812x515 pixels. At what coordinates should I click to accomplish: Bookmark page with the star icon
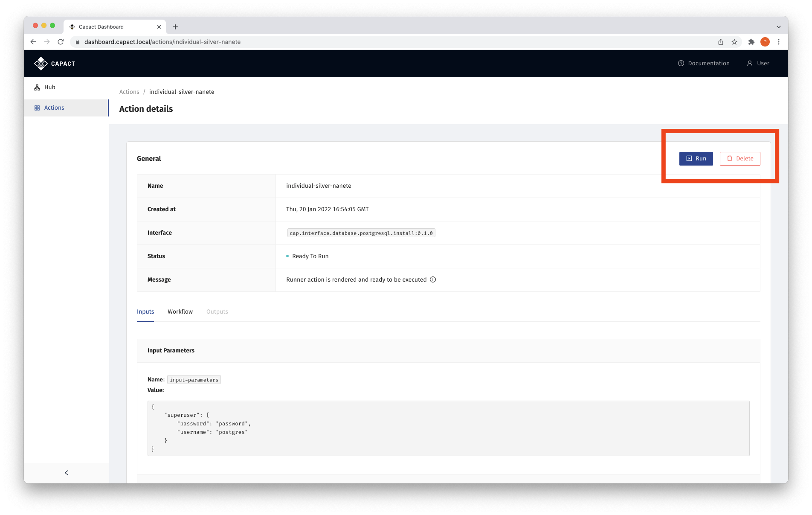734,42
